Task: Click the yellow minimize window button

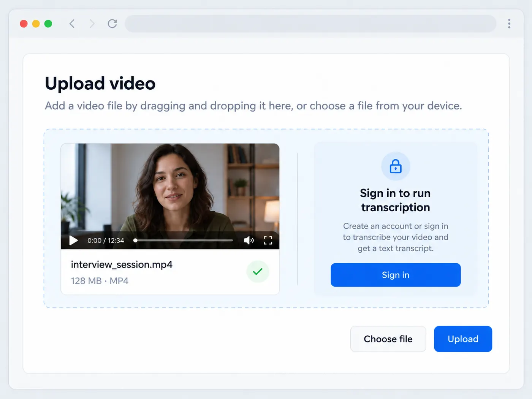Action: [36, 24]
